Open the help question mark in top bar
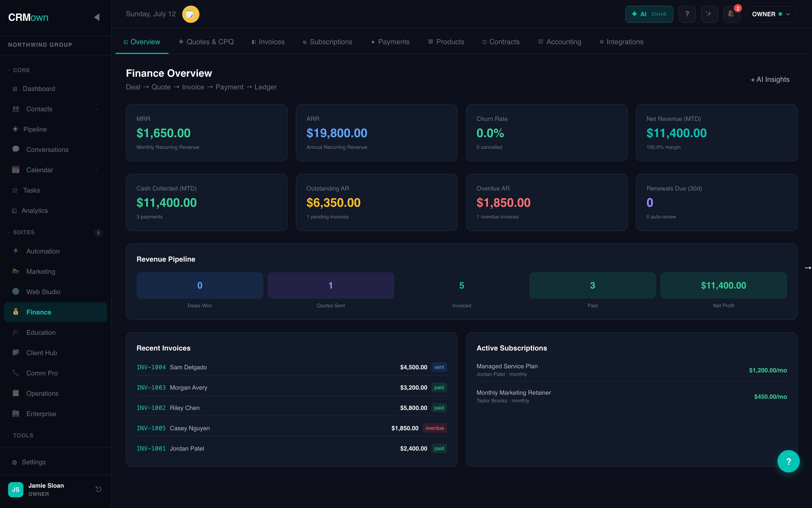This screenshot has width=812, height=508. pyautogui.click(x=687, y=14)
